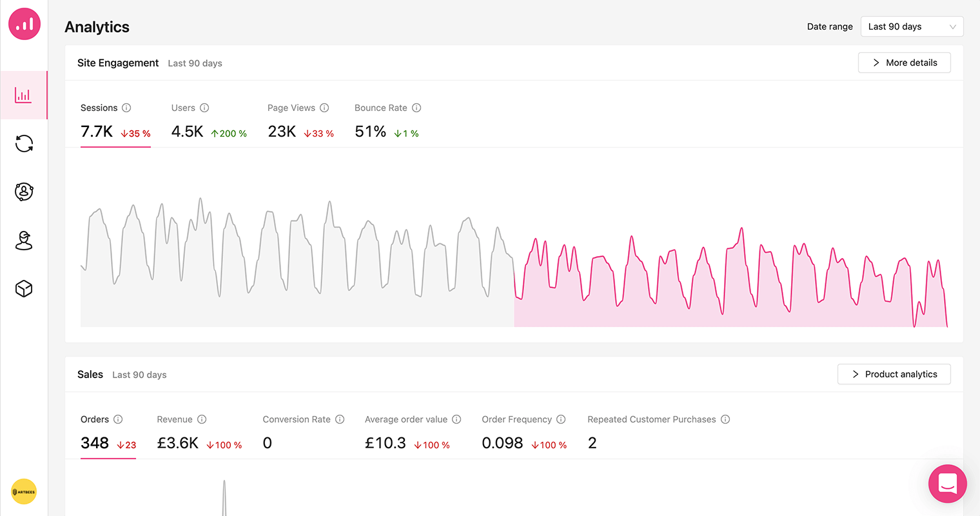
Task: Open the pink chat support widget
Action: (948, 484)
